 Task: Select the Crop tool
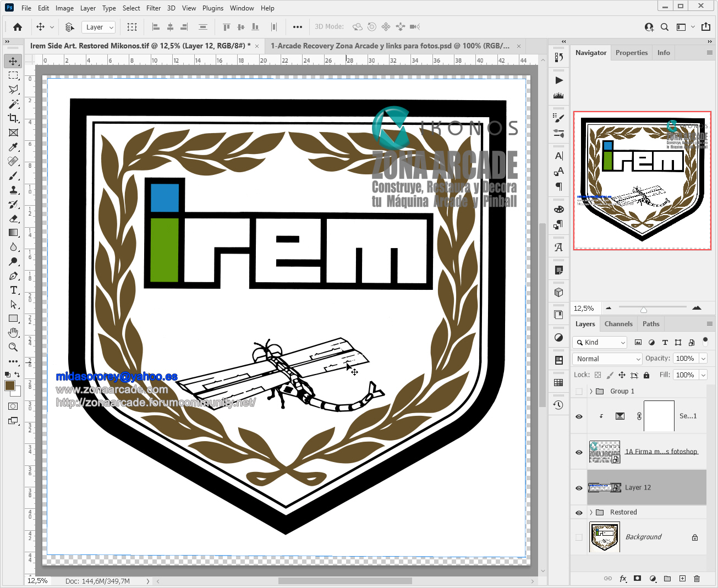tap(13, 118)
